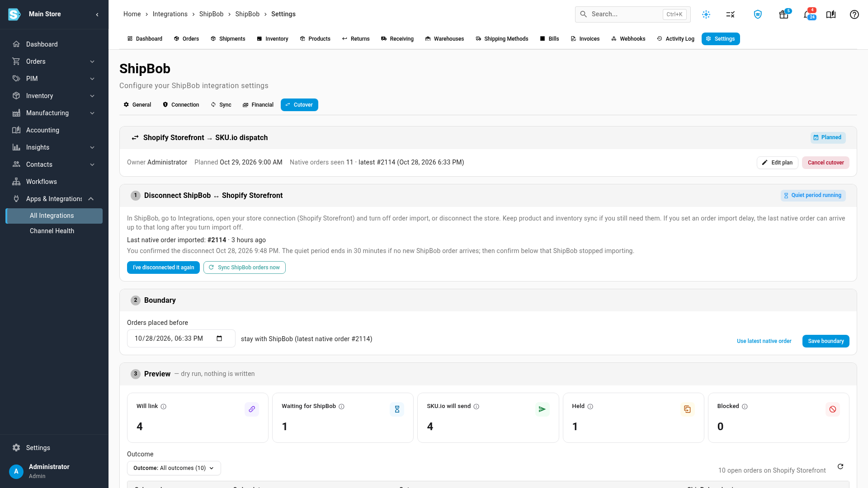This screenshot has height=488, width=868.
Task: Collapse Apps & Integrations menu
Action: [x=54, y=199]
